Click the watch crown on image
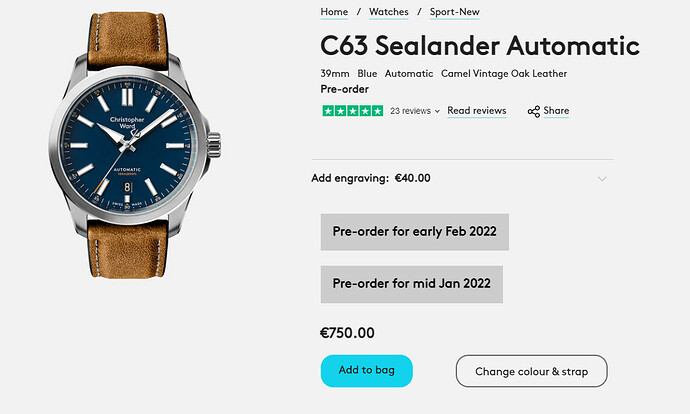 (213, 145)
